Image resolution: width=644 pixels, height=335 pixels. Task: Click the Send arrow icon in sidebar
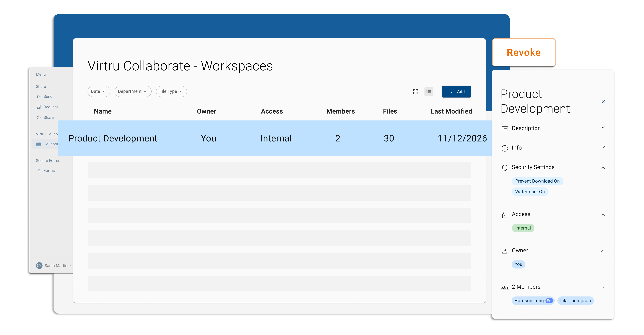click(x=38, y=96)
